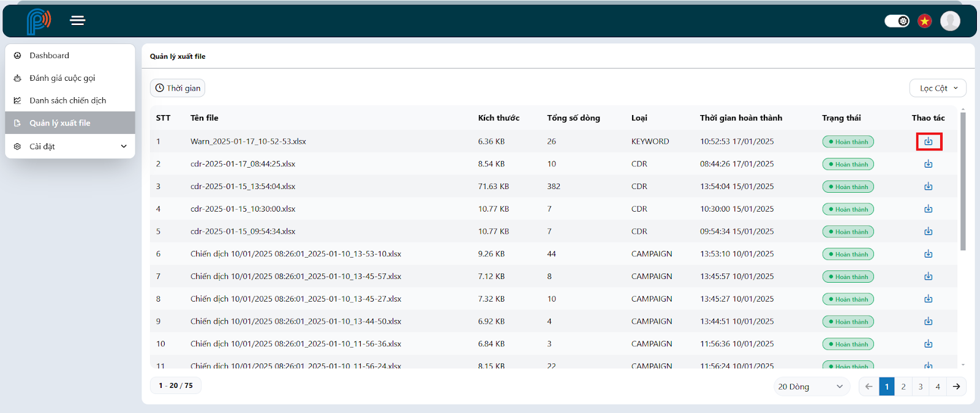
Task: Change language via Vietnam flag icon
Action: tap(925, 21)
